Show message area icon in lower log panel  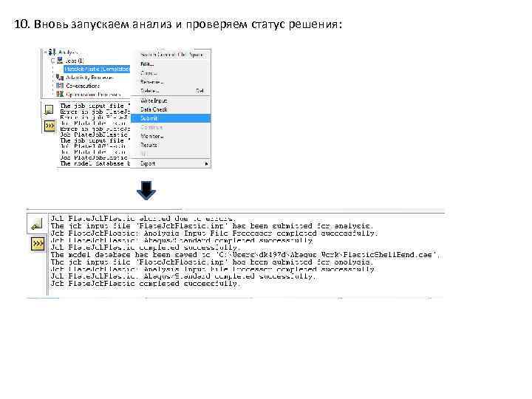36,224
